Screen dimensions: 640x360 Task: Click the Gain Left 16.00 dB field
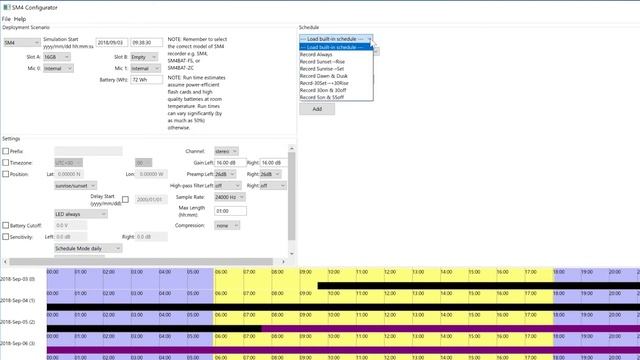[230, 162]
